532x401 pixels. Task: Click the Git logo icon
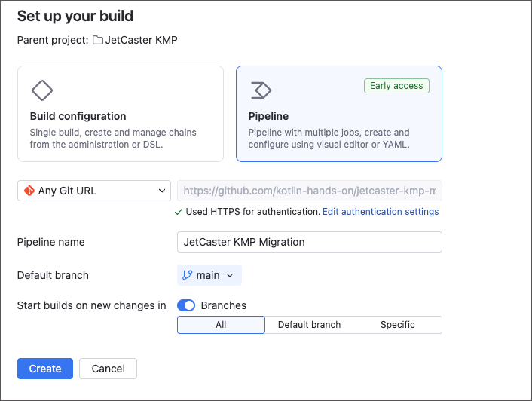(29, 191)
